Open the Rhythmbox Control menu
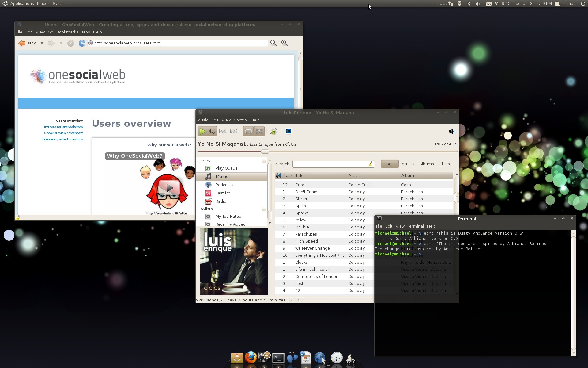 tap(240, 120)
